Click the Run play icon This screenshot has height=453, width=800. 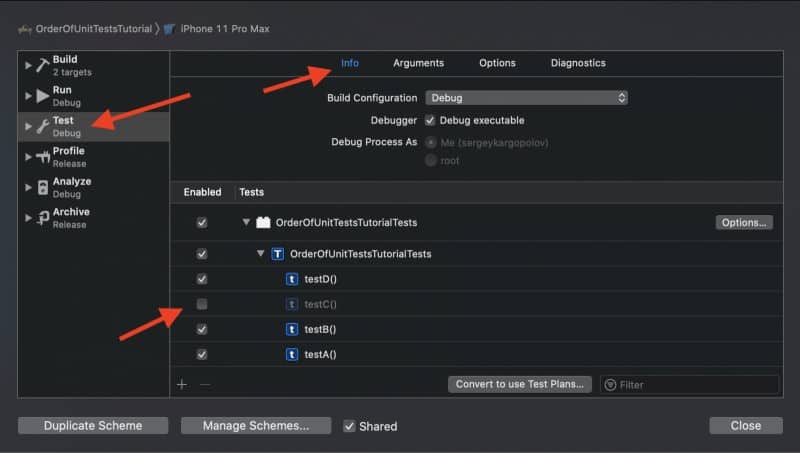click(43, 96)
